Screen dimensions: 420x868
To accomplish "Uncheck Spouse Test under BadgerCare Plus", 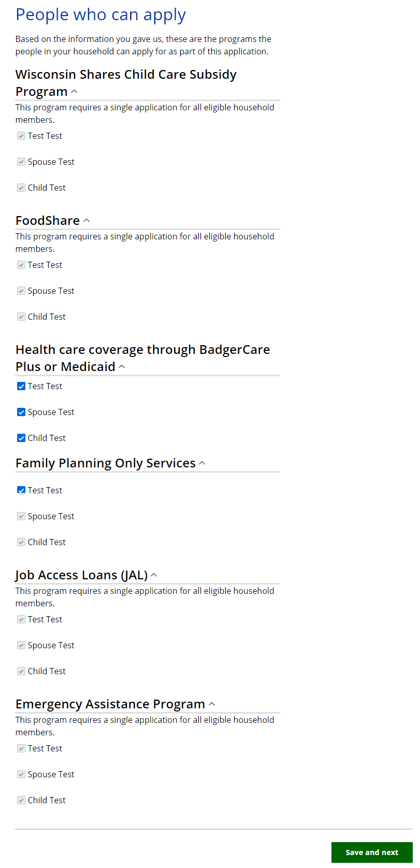I will pyautogui.click(x=21, y=412).
